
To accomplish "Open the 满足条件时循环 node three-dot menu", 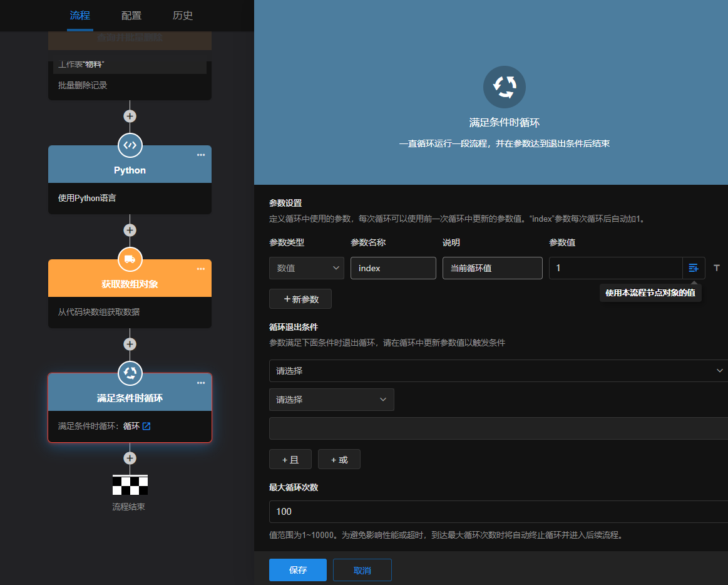I will click(x=201, y=383).
